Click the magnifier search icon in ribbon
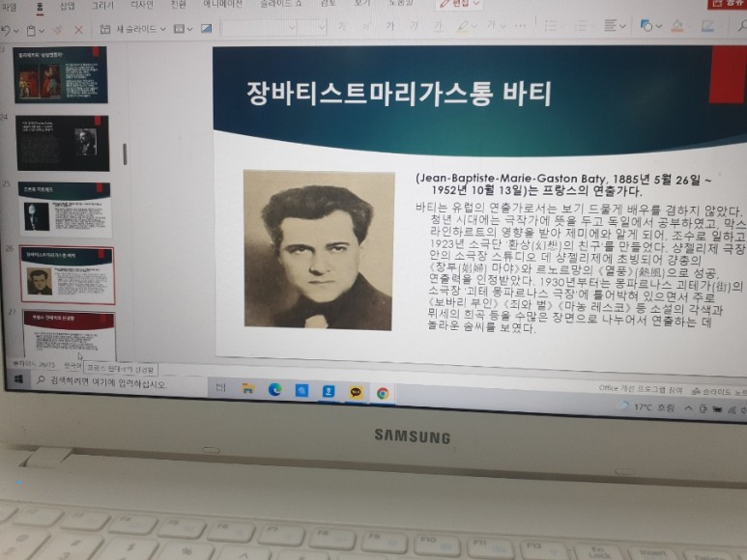 pyautogui.click(x=742, y=26)
